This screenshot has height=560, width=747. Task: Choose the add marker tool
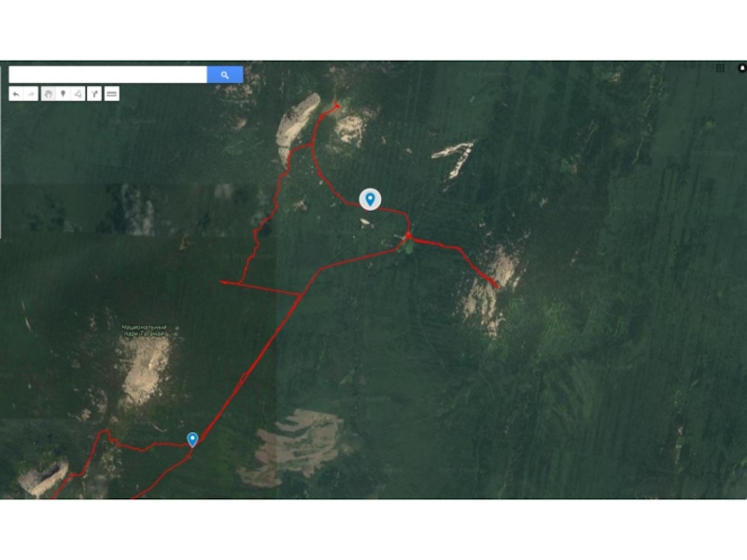coord(63,94)
